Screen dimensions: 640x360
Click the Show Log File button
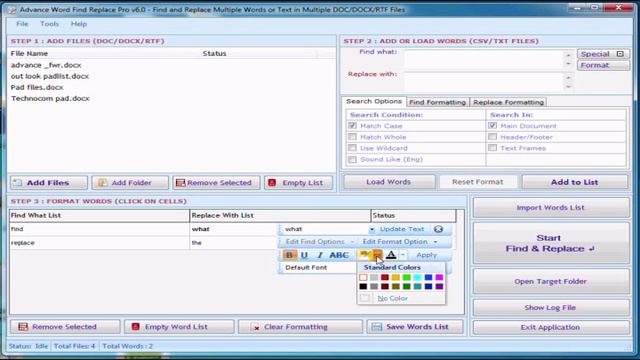coord(550,307)
